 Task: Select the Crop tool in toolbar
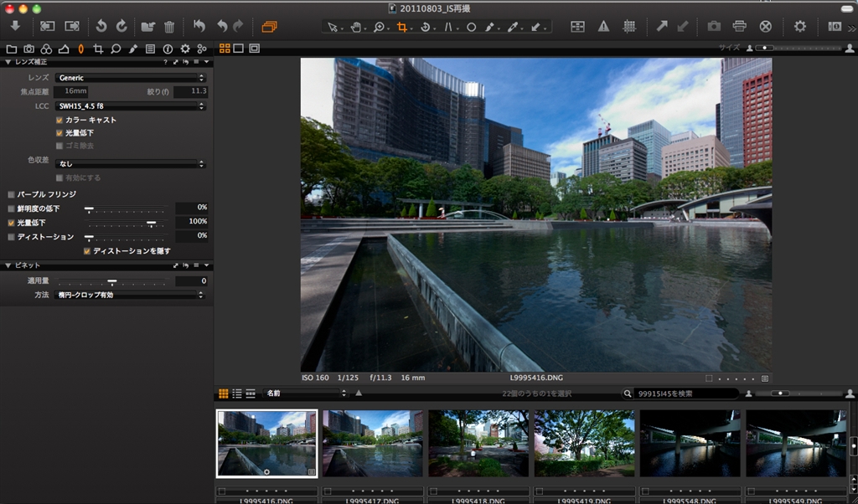(402, 27)
